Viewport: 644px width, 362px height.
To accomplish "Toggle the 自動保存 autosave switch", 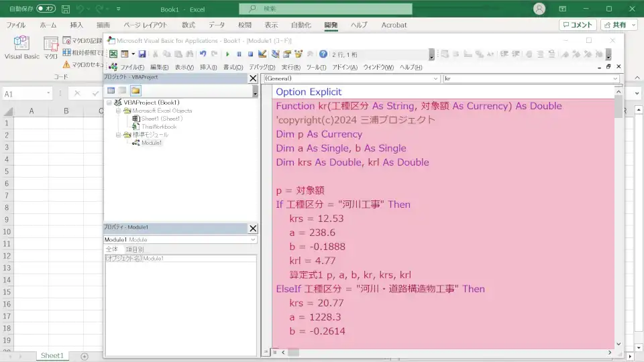I will (46, 9).
